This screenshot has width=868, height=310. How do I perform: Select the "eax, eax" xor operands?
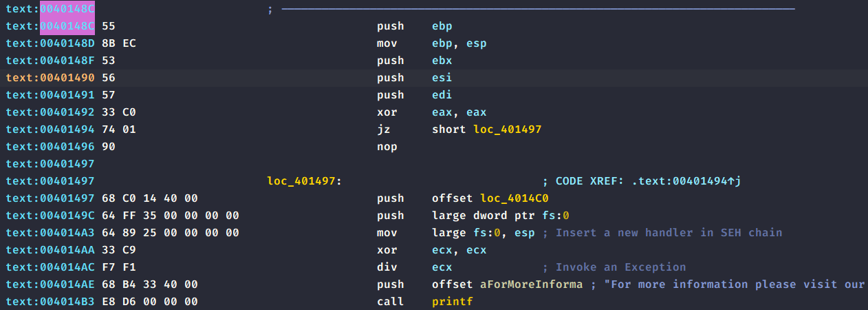459,112
